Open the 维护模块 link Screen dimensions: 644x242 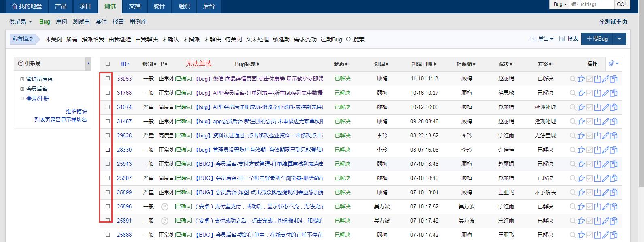[77, 111]
